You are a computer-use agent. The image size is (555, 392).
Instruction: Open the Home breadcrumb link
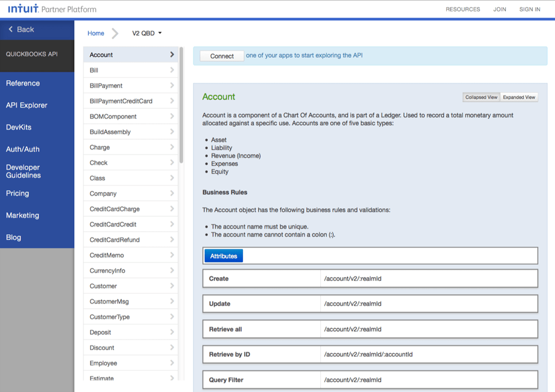(95, 33)
